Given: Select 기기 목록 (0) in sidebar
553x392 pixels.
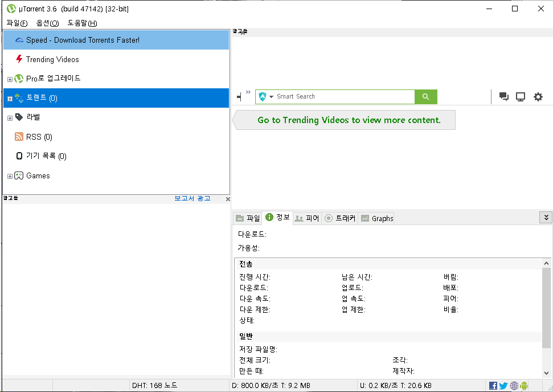Looking at the screenshot, I should point(46,156).
